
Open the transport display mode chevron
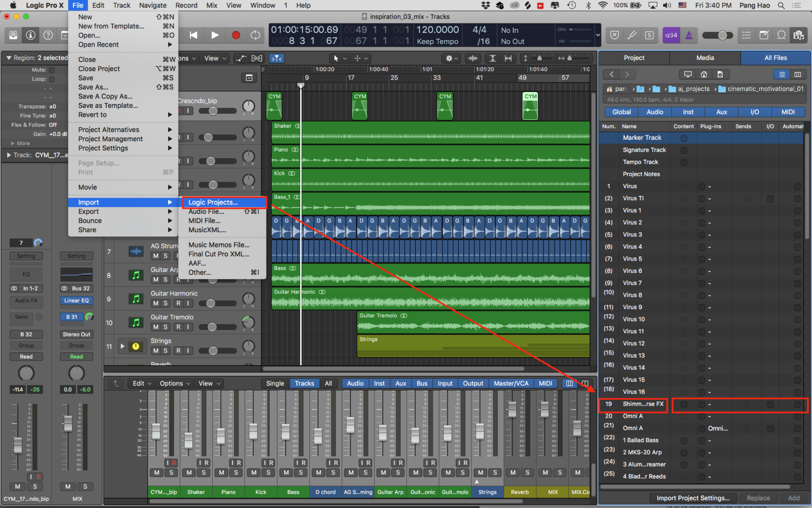click(x=598, y=35)
